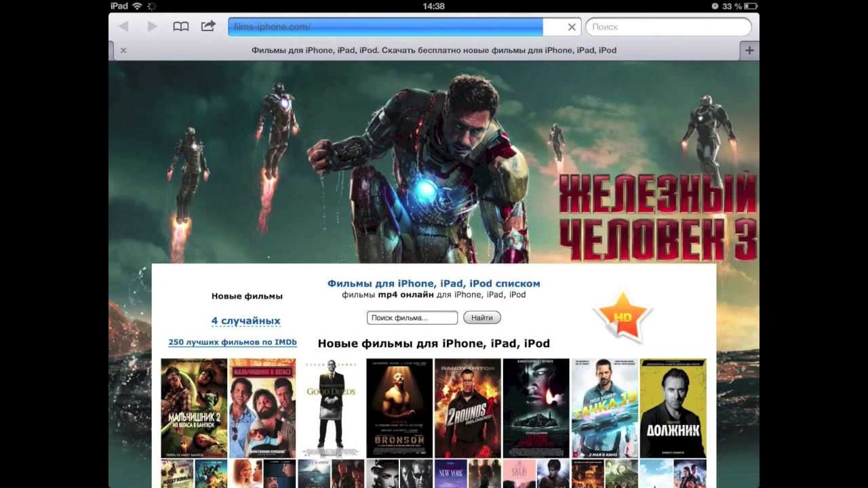
Task: Open the yellow Должник poster
Action: [673, 408]
